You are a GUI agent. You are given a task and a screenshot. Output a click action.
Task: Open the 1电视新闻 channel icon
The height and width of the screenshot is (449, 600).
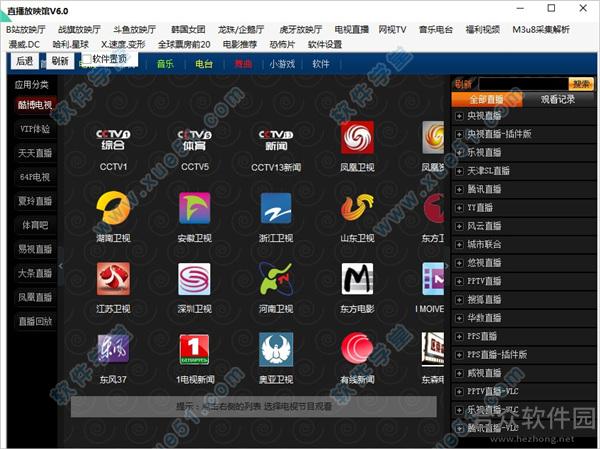[194, 349]
